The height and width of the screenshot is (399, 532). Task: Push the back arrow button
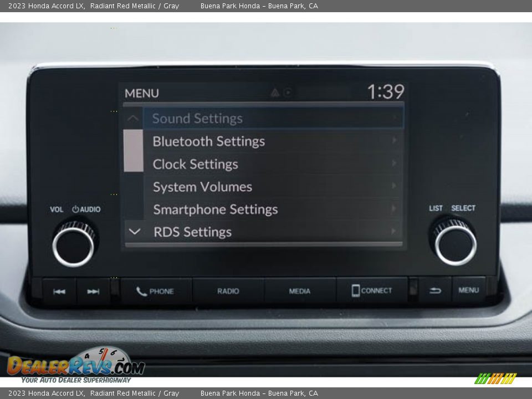(x=435, y=290)
